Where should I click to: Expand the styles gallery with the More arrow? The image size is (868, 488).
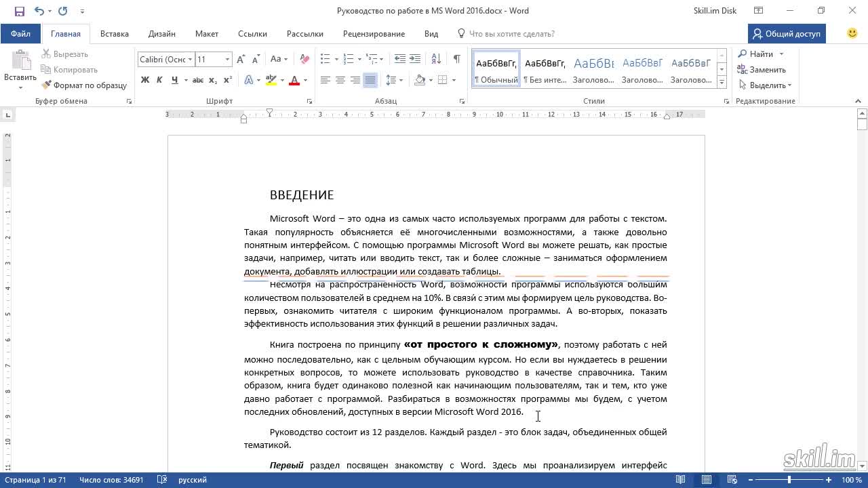(722, 83)
